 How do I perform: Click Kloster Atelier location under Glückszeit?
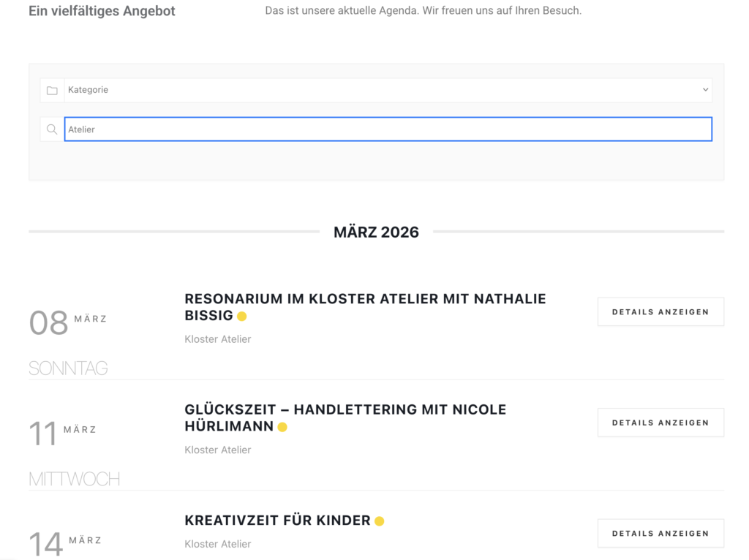click(217, 450)
